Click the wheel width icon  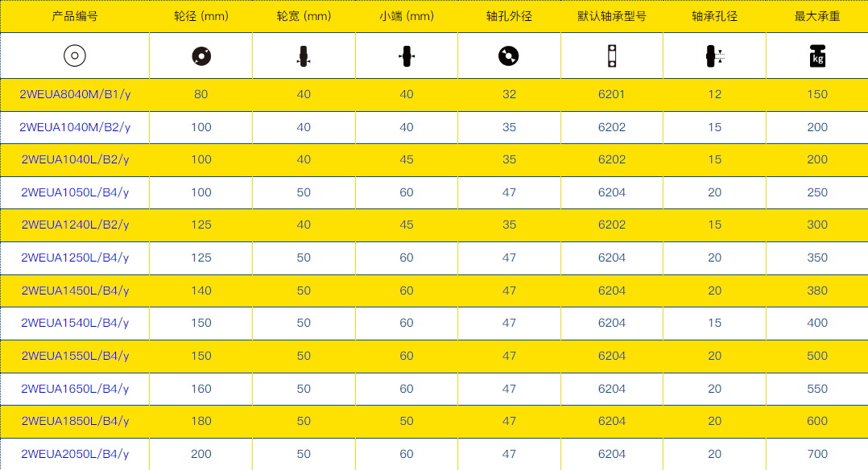[304, 56]
